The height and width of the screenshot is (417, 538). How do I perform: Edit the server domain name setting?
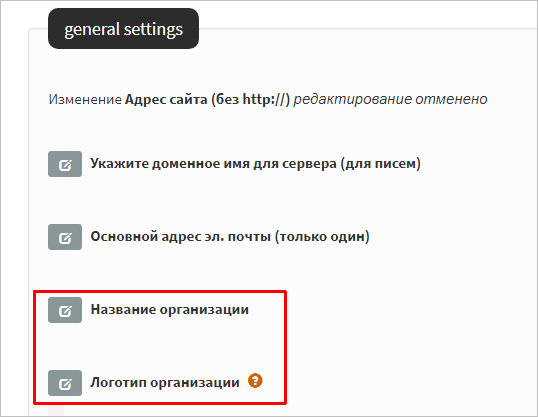(x=65, y=164)
